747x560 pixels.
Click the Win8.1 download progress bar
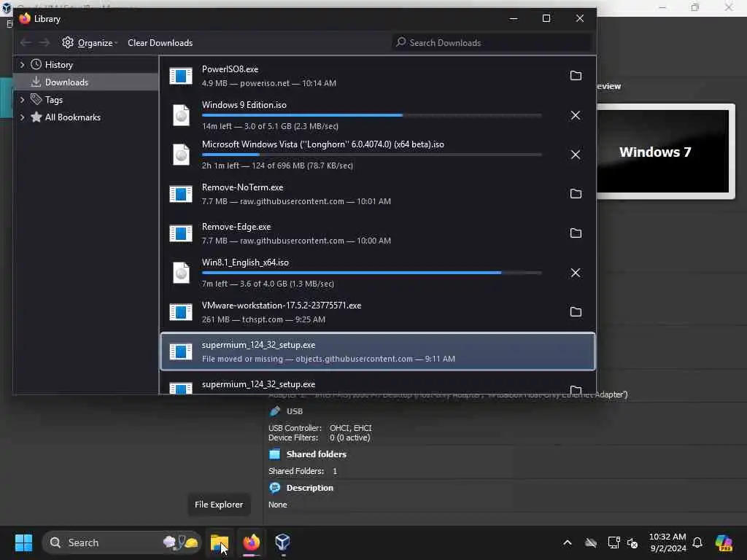tap(371, 273)
